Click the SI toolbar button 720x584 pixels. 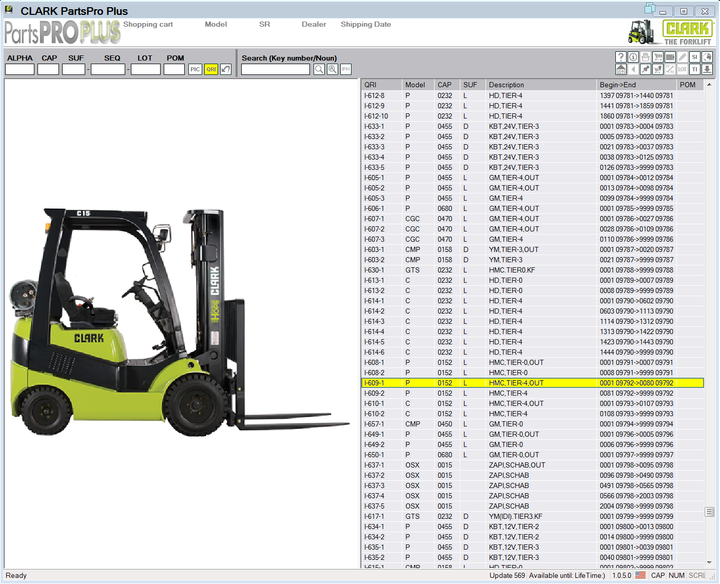coord(695,57)
